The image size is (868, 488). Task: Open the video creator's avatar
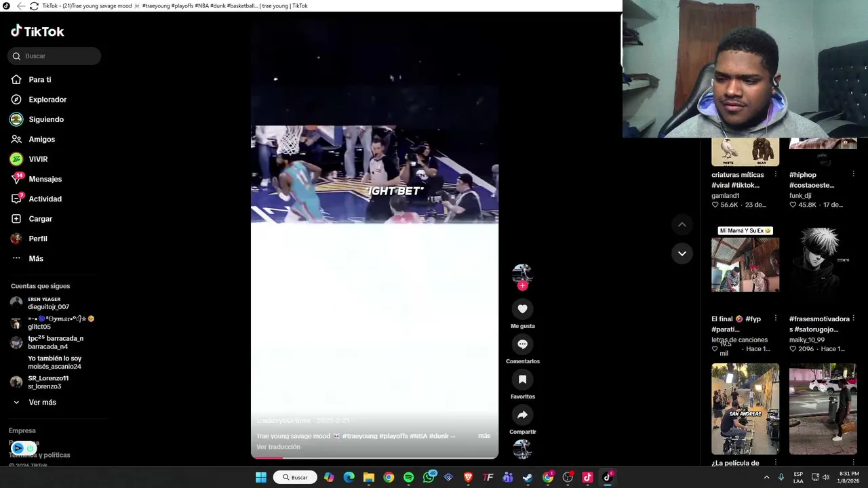click(x=522, y=274)
